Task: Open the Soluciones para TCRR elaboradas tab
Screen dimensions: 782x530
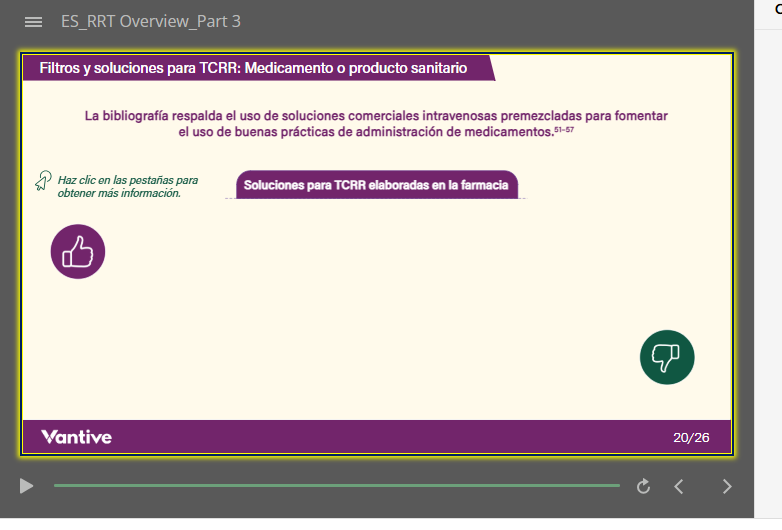Action: point(377,185)
